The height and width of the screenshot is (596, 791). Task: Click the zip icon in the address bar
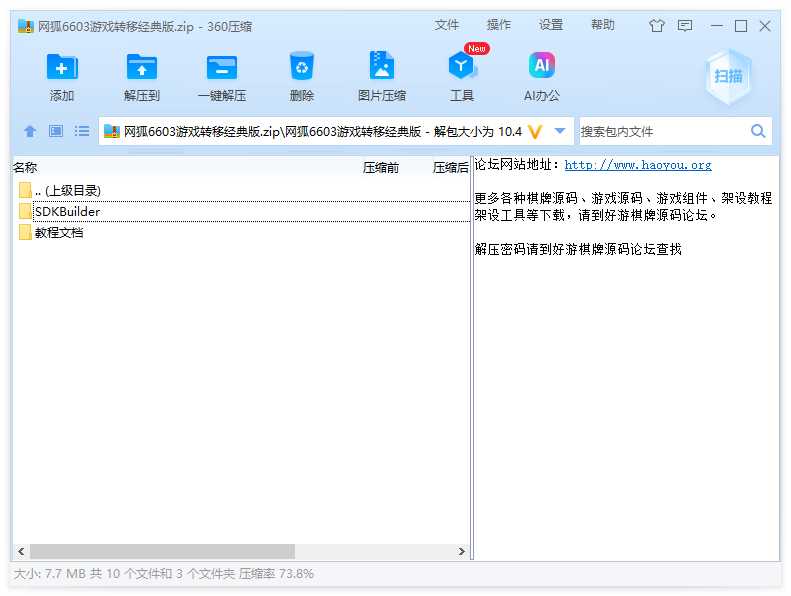[x=111, y=132]
